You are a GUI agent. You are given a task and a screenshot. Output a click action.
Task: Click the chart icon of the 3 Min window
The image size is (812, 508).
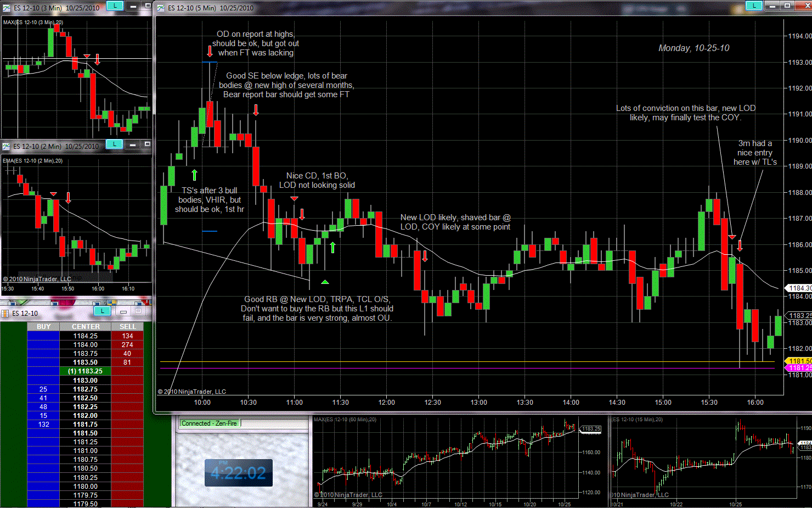(x=7, y=8)
